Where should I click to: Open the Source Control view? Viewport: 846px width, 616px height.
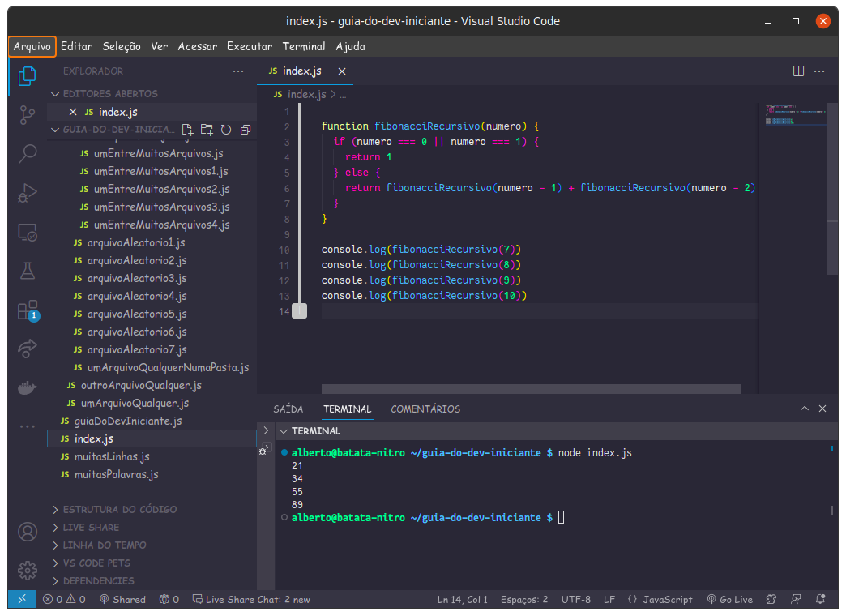pyautogui.click(x=27, y=114)
